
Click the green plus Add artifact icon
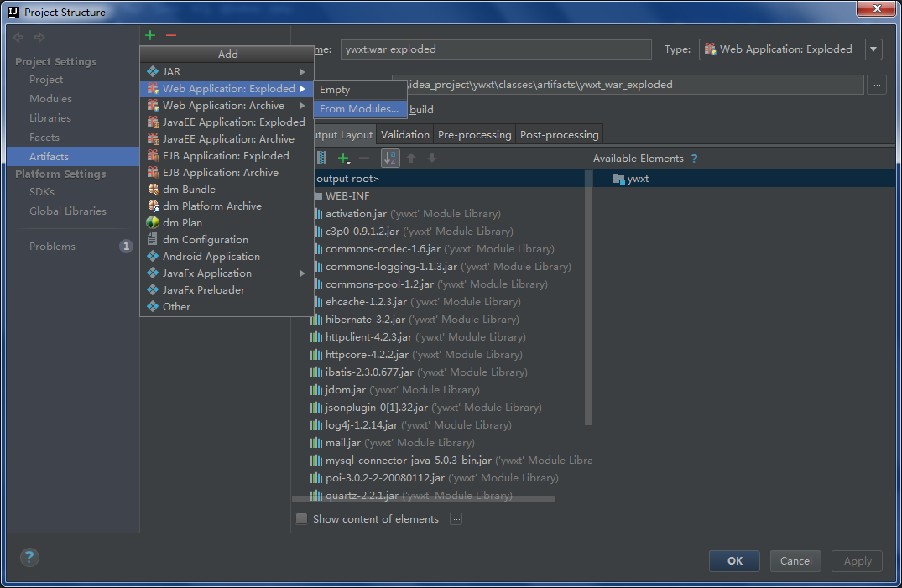pos(150,36)
